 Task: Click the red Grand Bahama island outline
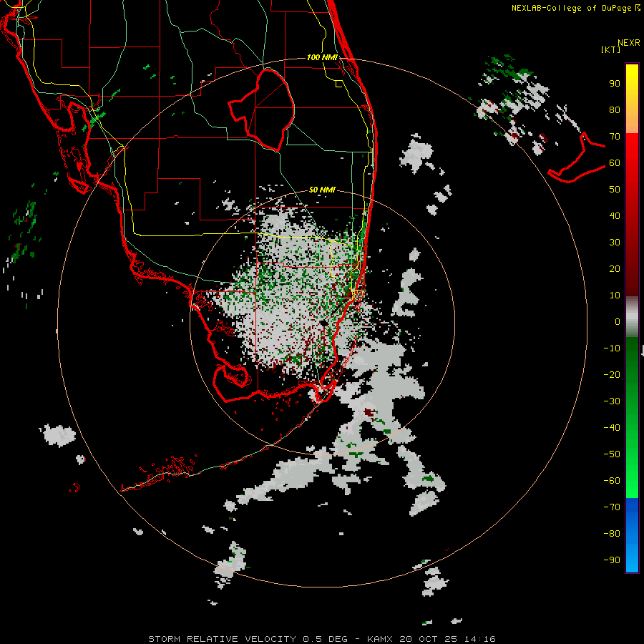577,157
